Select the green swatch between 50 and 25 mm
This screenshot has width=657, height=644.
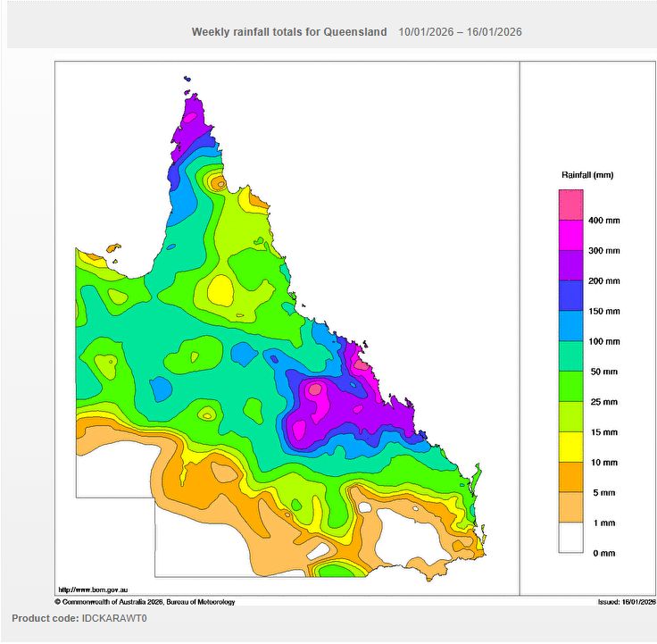[570, 387]
